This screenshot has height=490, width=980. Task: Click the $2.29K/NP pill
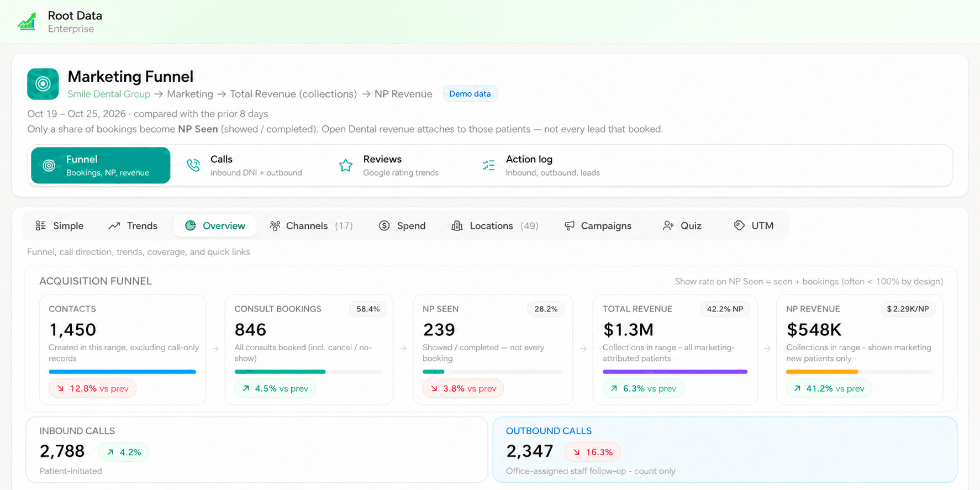(908, 309)
